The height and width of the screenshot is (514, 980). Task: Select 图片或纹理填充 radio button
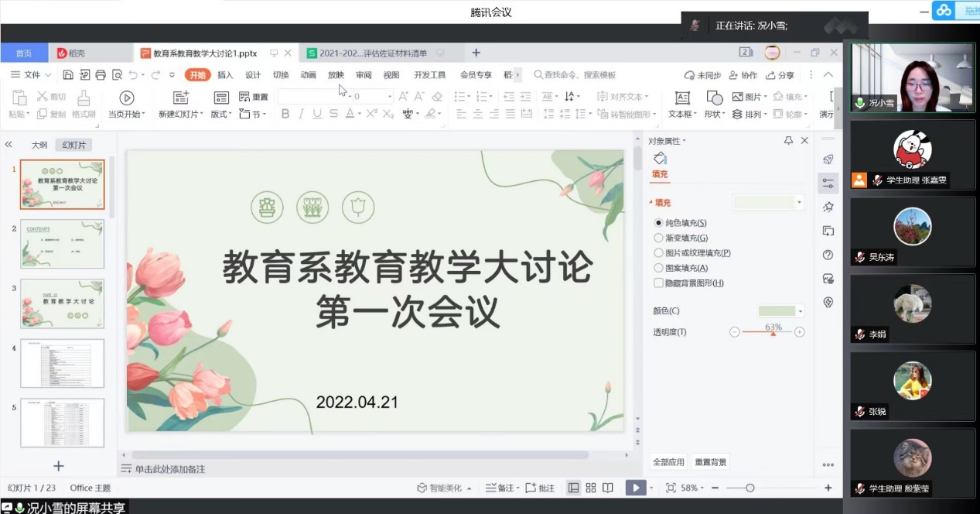pos(659,253)
